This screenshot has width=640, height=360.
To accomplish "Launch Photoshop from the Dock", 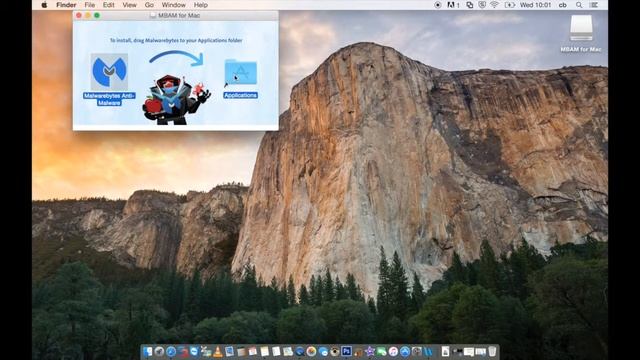I will click(347, 351).
